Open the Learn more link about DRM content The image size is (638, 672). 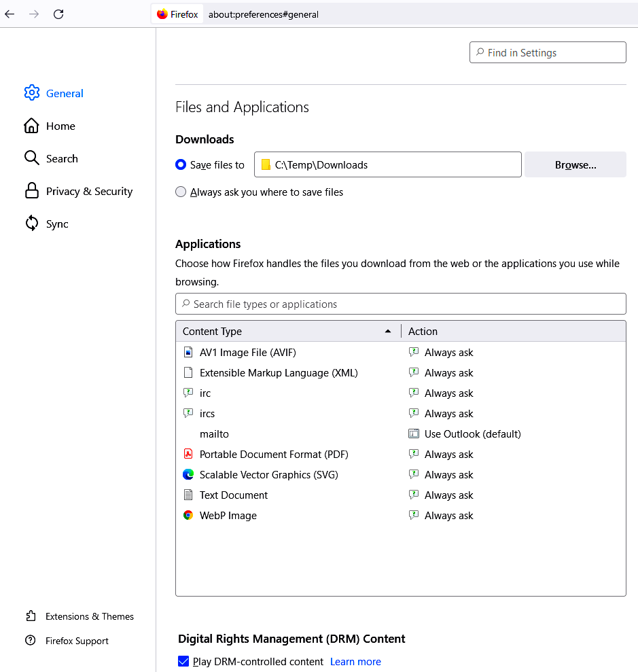(355, 661)
